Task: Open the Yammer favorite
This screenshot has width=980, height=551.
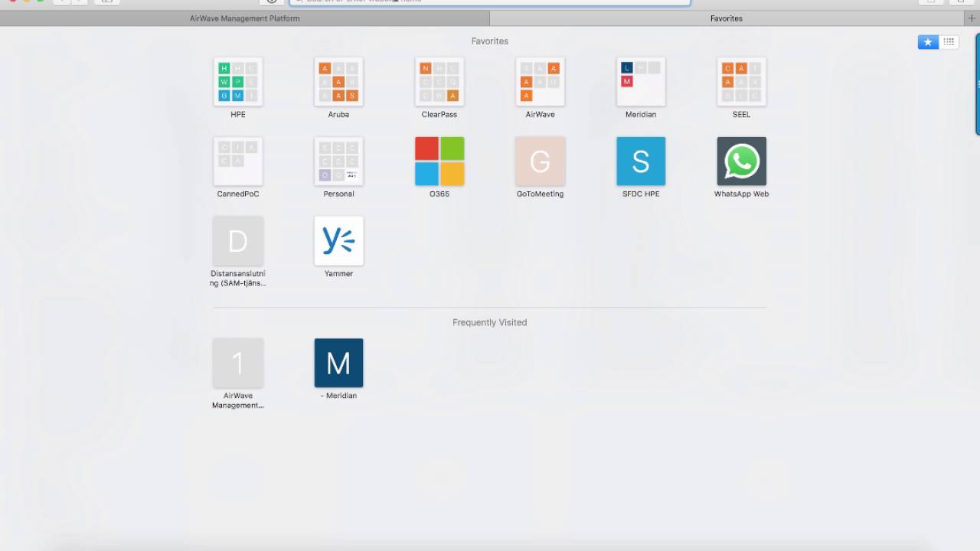Action: [338, 241]
